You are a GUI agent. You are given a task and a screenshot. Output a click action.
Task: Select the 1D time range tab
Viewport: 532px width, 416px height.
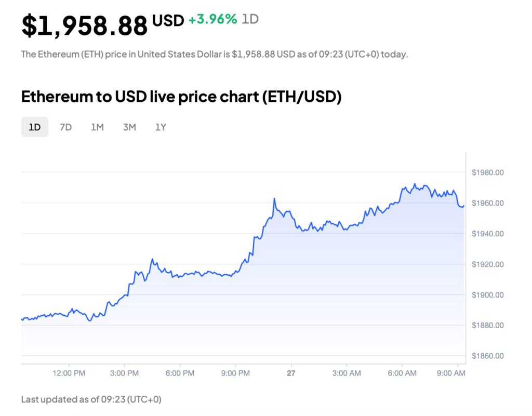(35, 127)
